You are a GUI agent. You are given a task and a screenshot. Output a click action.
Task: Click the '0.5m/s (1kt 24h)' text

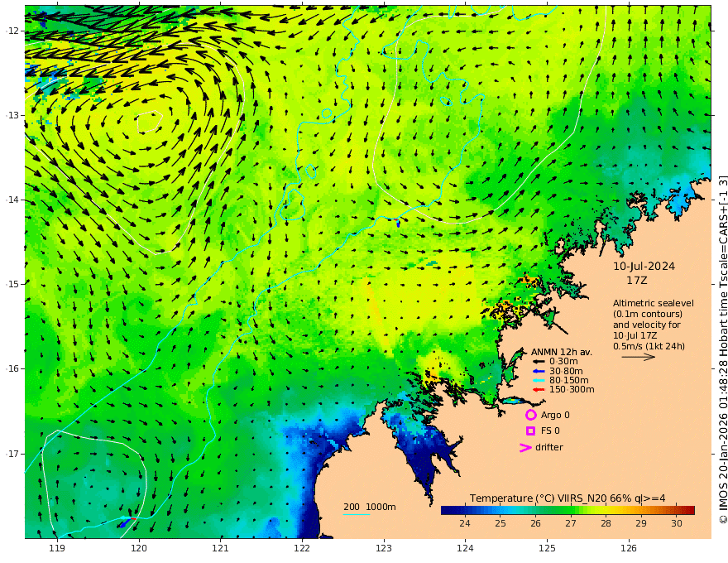click(649, 346)
